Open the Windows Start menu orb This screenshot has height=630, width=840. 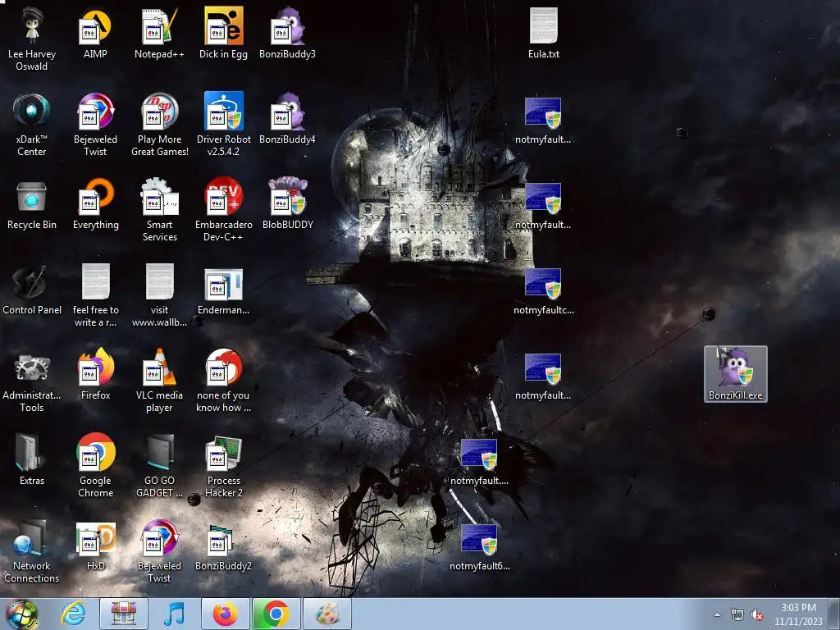coord(22,614)
